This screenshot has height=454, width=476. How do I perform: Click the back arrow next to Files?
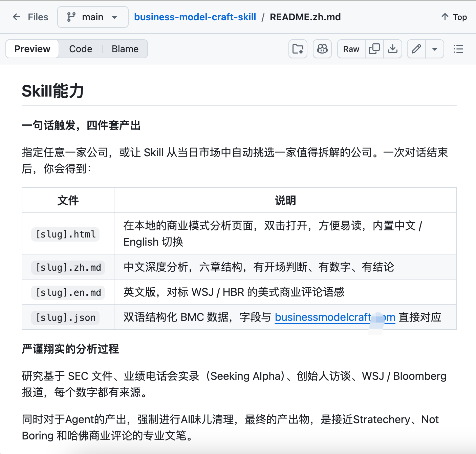coord(17,17)
